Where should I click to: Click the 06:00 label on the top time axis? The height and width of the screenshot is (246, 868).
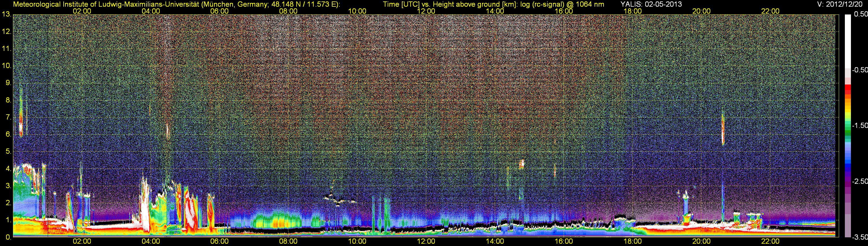tap(219, 11)
